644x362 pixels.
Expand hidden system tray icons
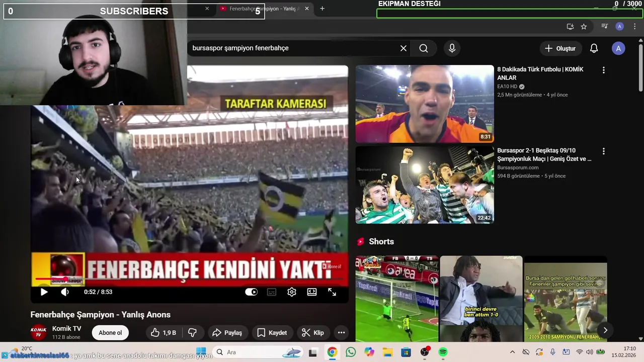512,352
